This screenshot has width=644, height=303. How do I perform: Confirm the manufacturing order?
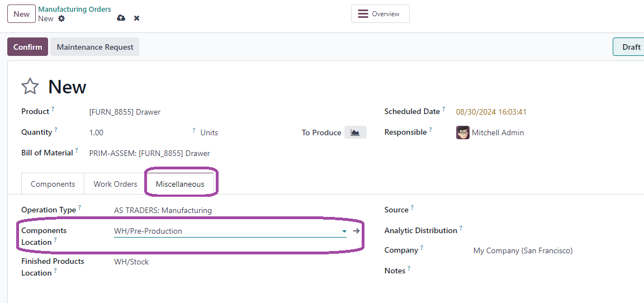[x=27, y=47]
